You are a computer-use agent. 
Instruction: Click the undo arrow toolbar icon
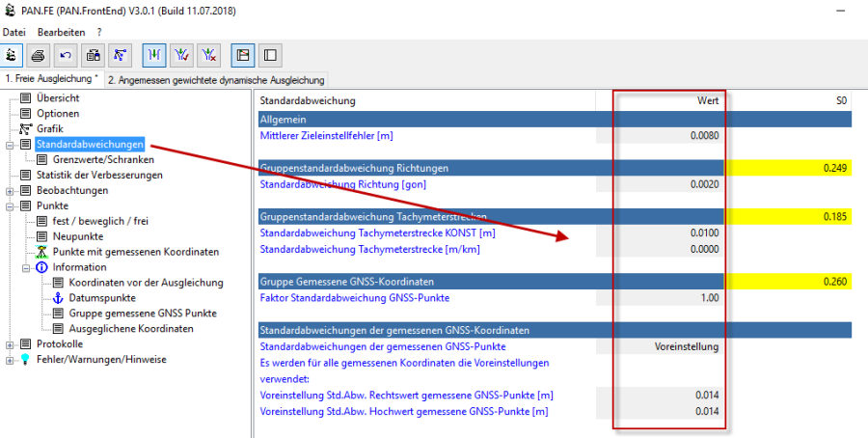tap(66, 55)
